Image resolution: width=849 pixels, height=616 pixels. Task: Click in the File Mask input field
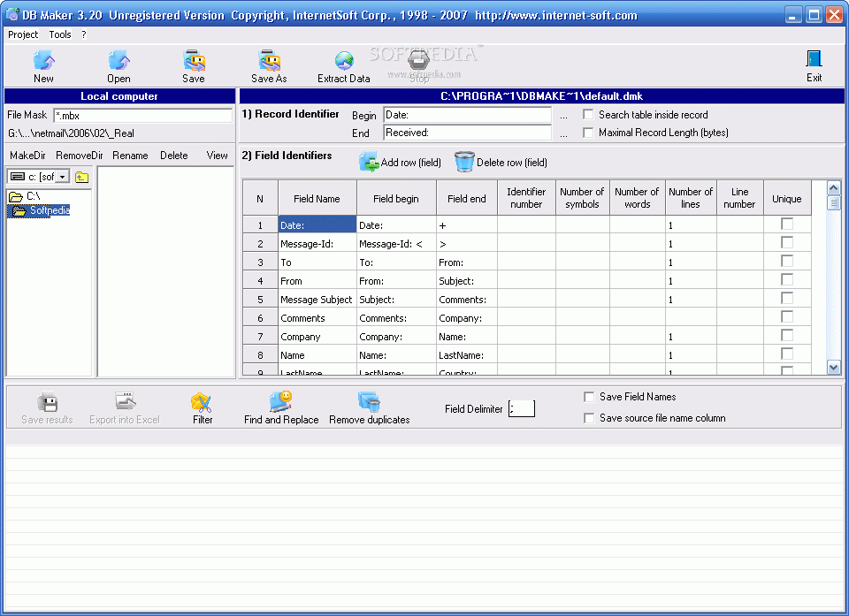(x=143, y=115)
